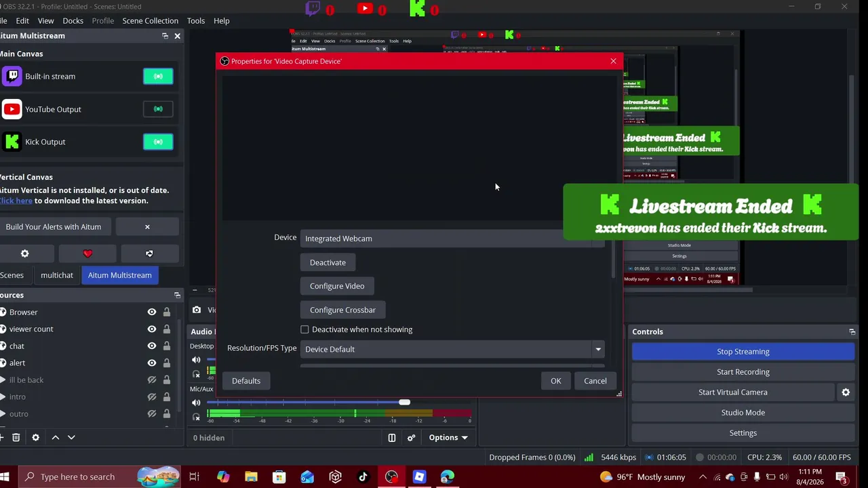Pop out the Controls dock
Viewport: 868px width, 488px height.
pyautogui.click(x=852, y=332)
